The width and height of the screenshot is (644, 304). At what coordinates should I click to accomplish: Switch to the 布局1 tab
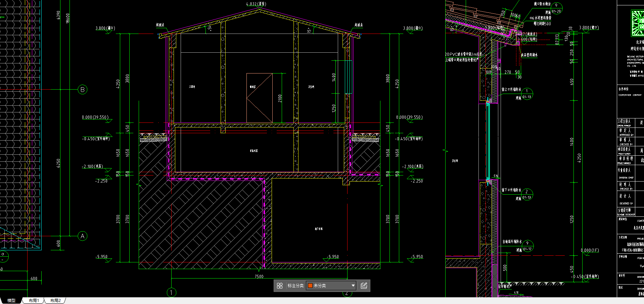[34, 300]
